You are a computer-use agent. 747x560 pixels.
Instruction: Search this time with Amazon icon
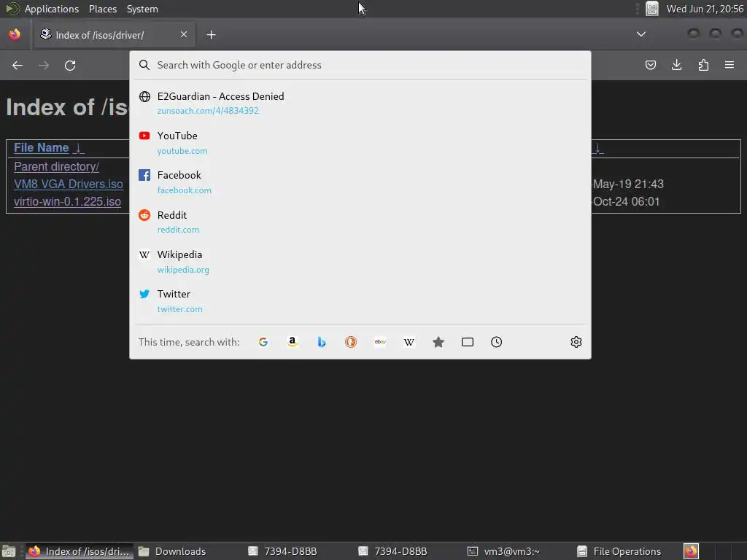coord(293,342)
